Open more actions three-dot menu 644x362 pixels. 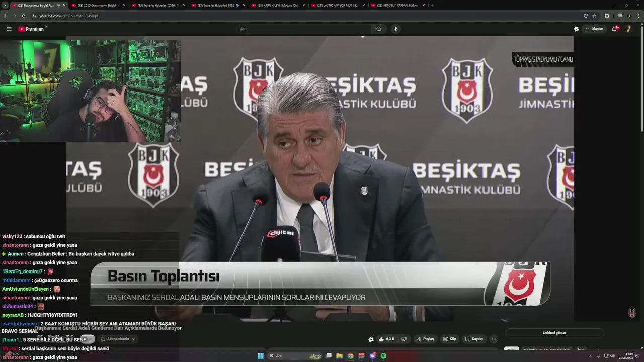(494, 339)
